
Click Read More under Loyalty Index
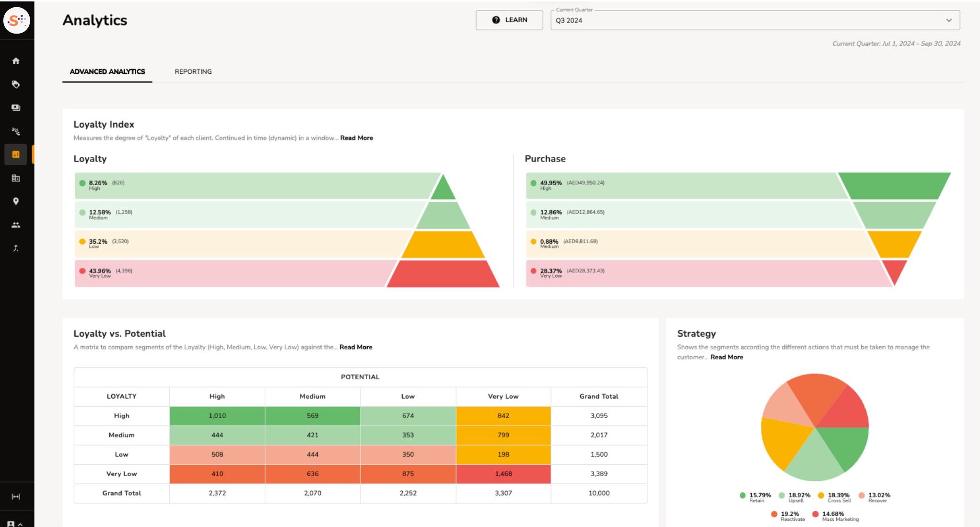pyautogui.click(x=356, y=138)
